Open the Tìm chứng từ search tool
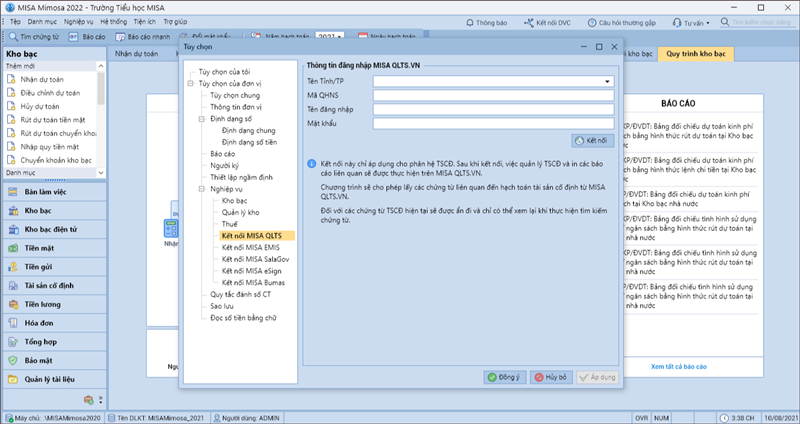800x424 pixels. click(34, 37)
